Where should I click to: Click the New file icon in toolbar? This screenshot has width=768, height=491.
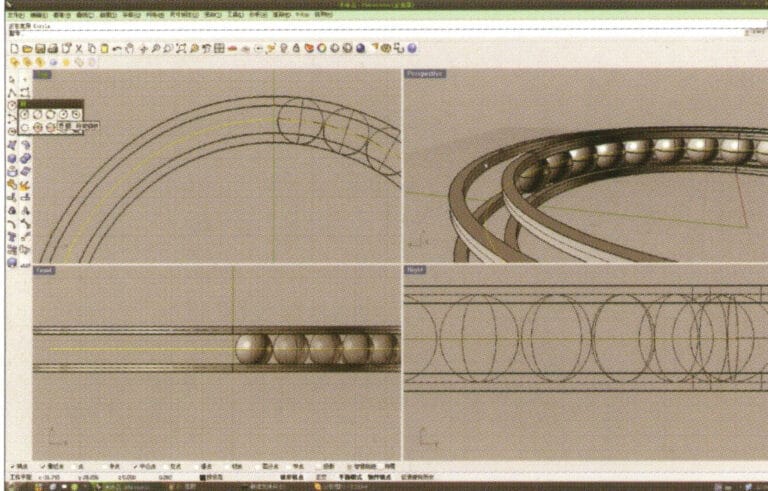click(x=14, y=48)
